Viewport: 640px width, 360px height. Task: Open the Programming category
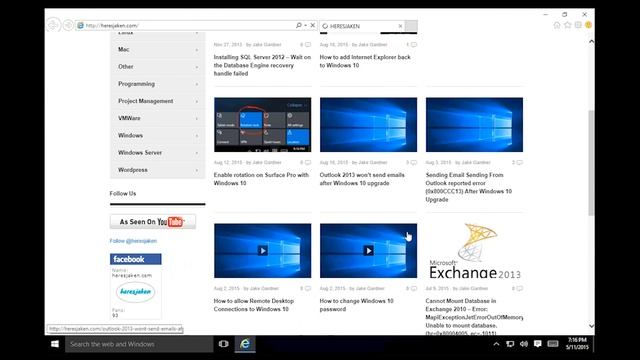(136, 84)
